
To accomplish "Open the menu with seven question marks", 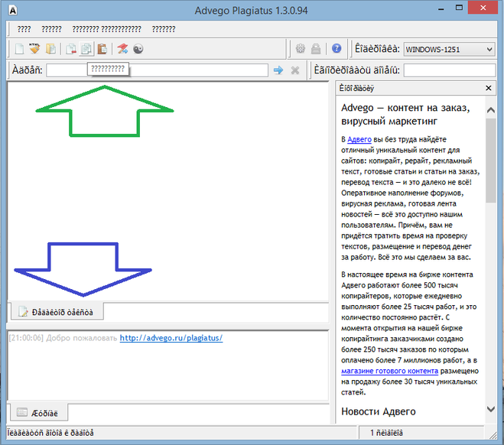I will click(x=164, y=29).
